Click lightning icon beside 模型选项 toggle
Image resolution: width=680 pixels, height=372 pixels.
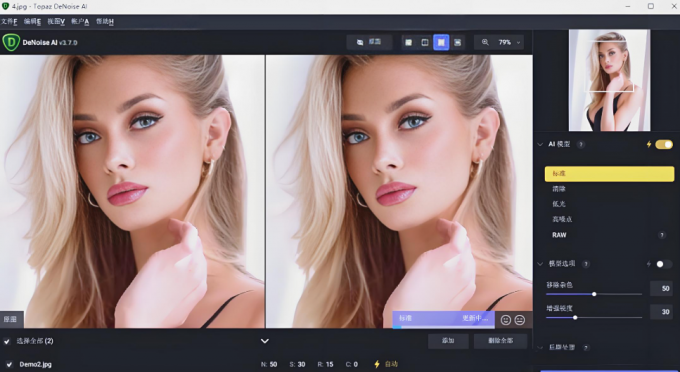649,264
